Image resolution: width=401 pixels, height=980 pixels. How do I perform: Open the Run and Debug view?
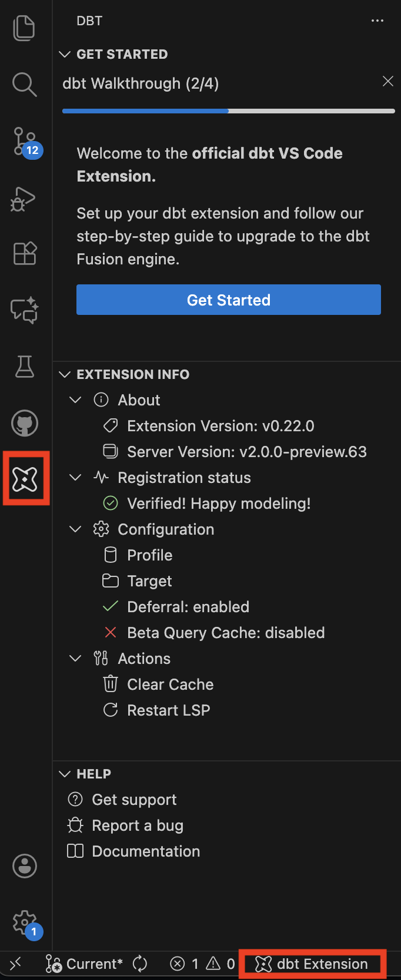click(24, 199)
